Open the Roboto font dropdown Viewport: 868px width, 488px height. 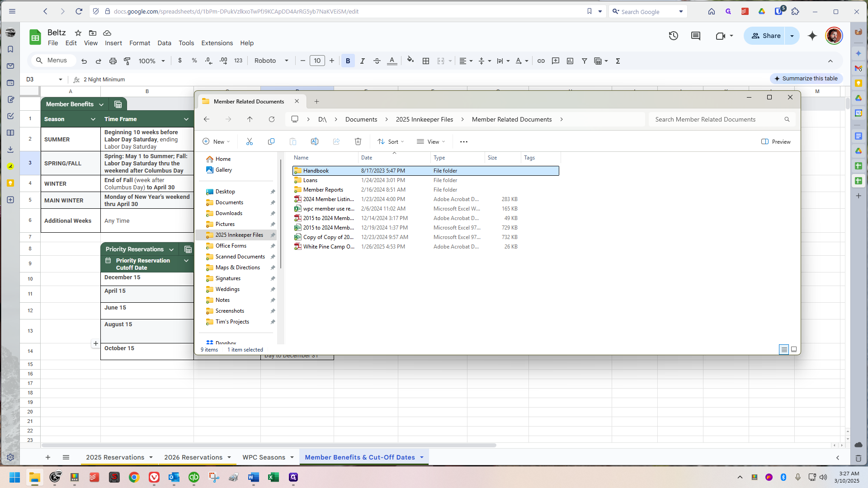(271, 61)
